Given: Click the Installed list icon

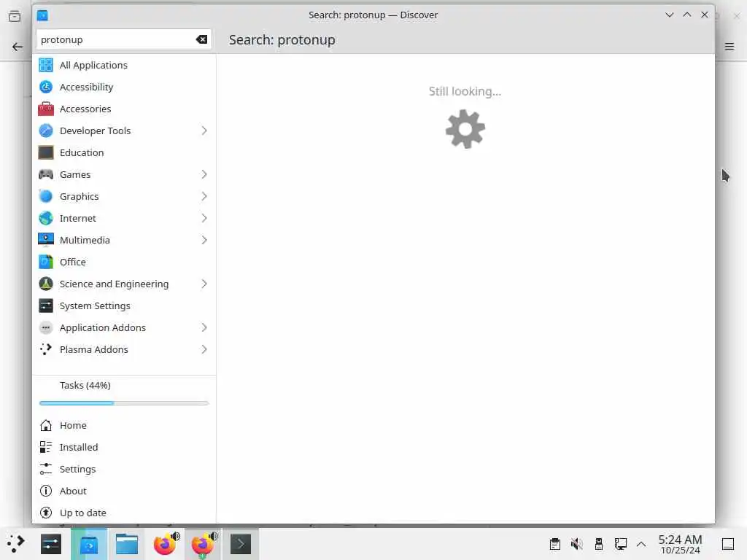Looking at the screenshot, I should pyautogui.click(x=46, y=448).
